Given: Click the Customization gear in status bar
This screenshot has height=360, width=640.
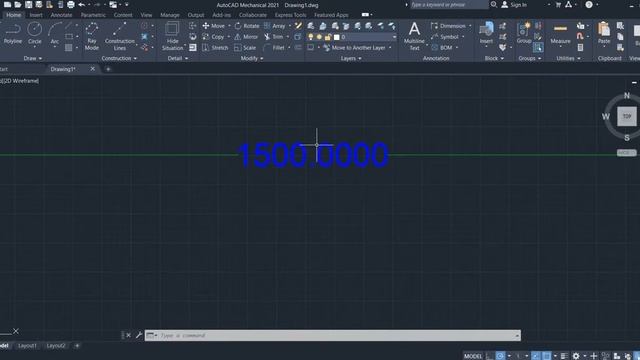Looking at the screenshot, I should point(576,356).
